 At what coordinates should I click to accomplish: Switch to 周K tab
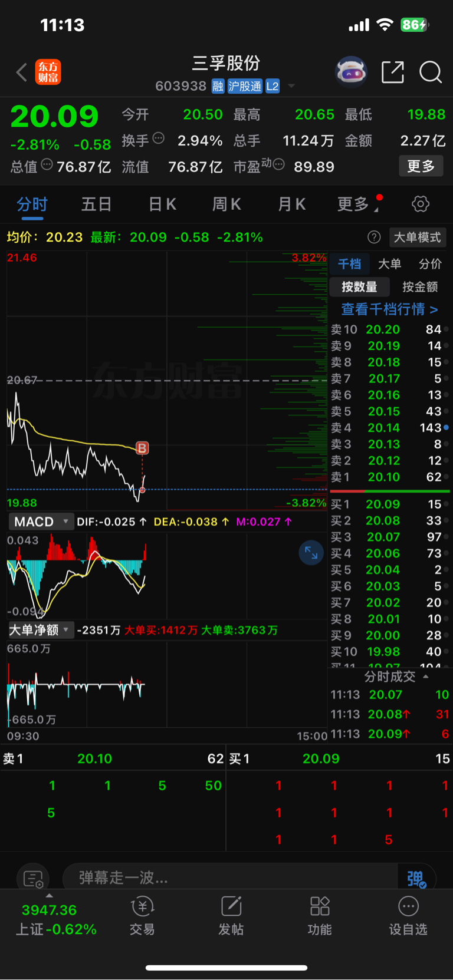[x=226, y=204]
